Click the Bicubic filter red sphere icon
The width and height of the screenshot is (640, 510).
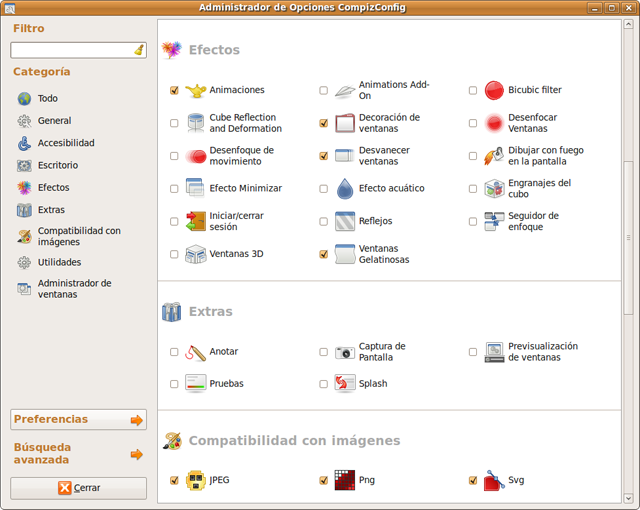[x=493, y=90]
